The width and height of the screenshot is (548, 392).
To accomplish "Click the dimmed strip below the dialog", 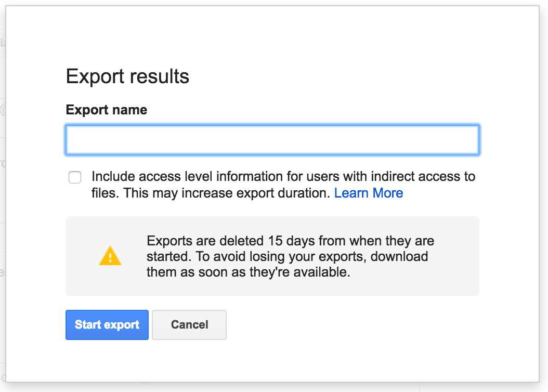I will pyautogui.click(x=274, y=387).
